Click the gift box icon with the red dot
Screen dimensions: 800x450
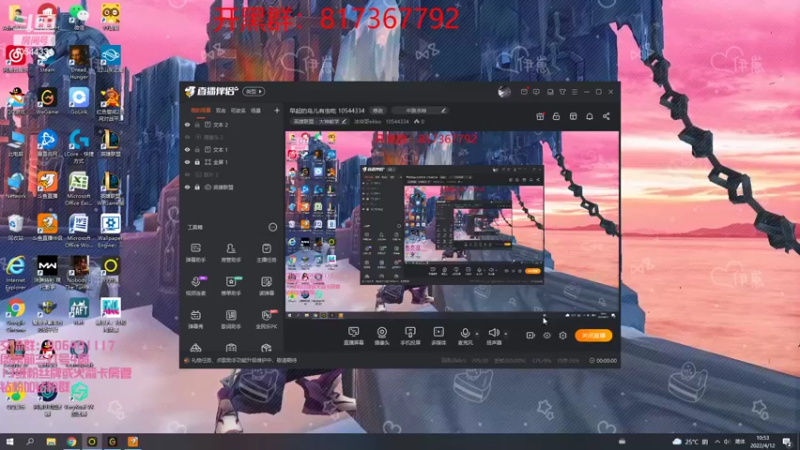coord(540,116)
